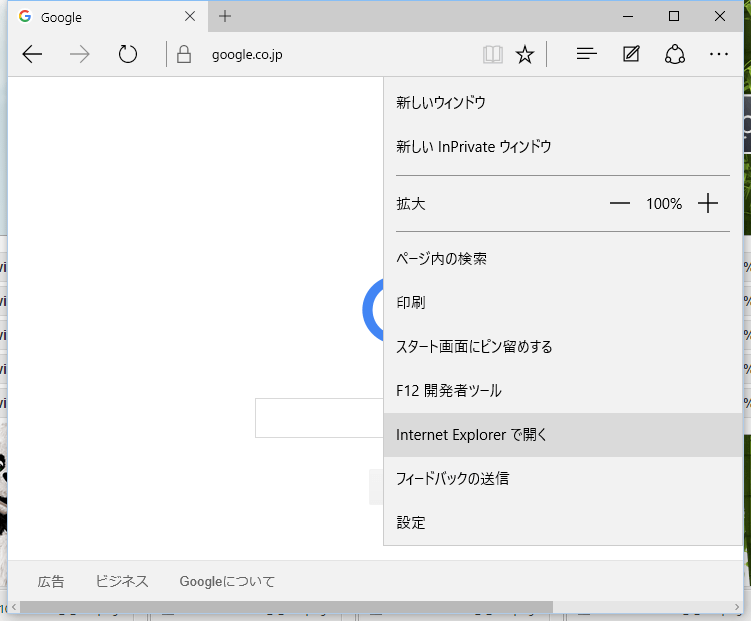
Task: Choose 新しい InPrivate ウィンドウ
Action: pyautogui.click(x=563, y=147)
